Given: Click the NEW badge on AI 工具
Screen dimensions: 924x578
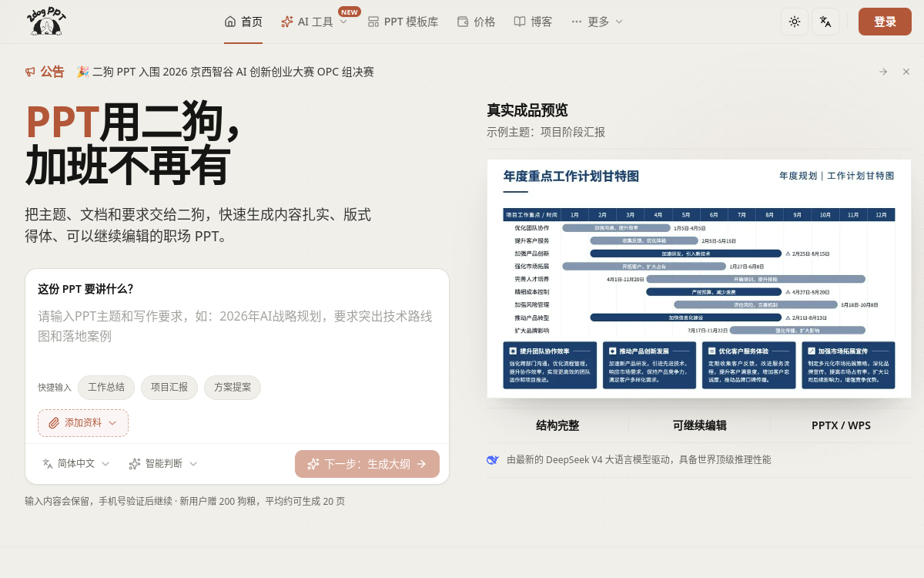Looking at the screenshot, I should point(350,12).
